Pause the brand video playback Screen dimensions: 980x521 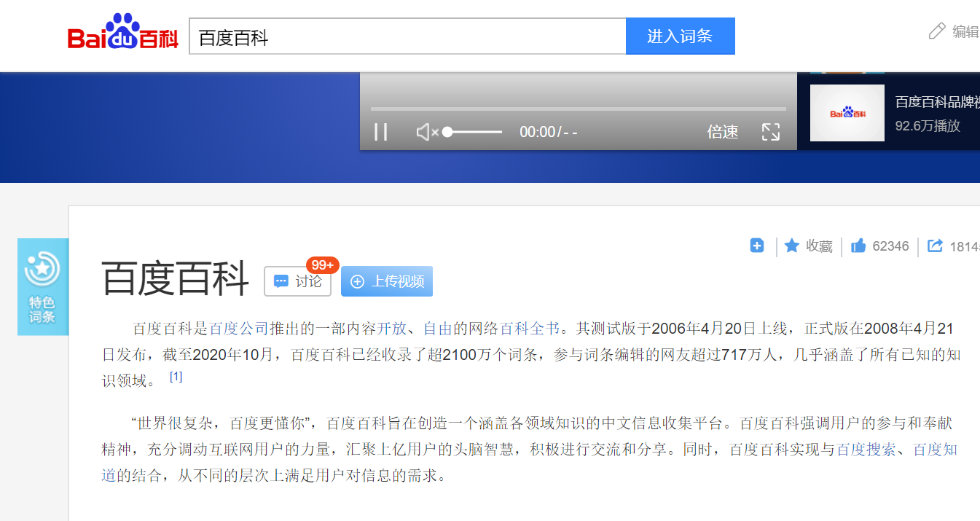pyautogui.click(x=381, y=132)
